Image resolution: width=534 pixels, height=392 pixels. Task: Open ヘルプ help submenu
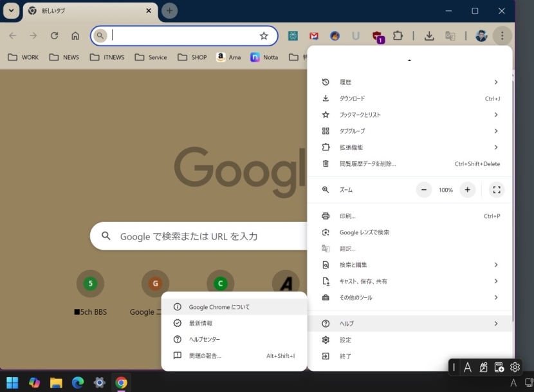[410, 324]
